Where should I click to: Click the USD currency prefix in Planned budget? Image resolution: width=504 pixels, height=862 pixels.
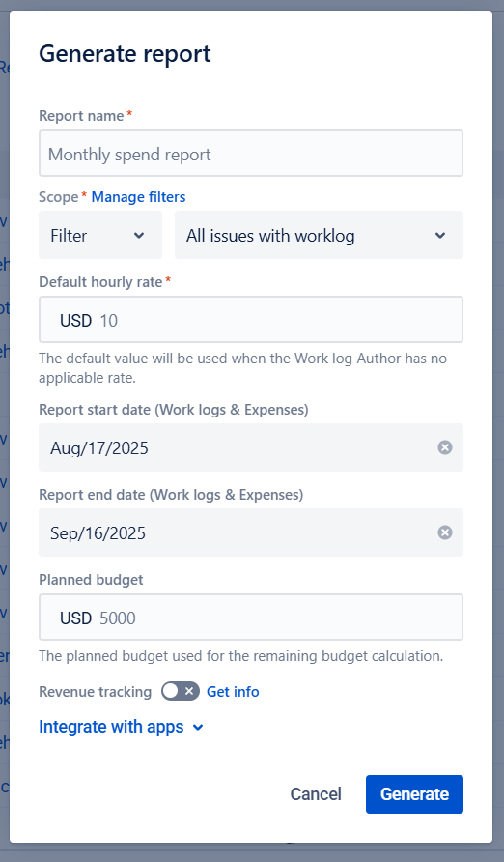75,618
